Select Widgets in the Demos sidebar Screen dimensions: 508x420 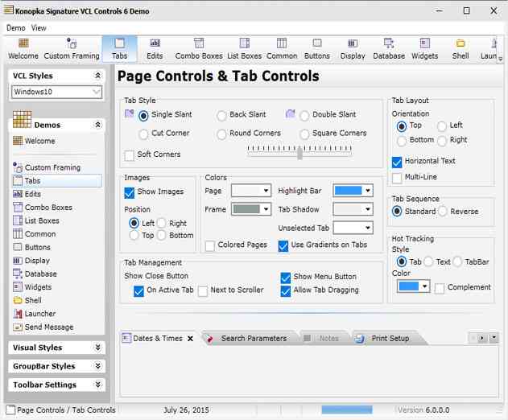32,287
